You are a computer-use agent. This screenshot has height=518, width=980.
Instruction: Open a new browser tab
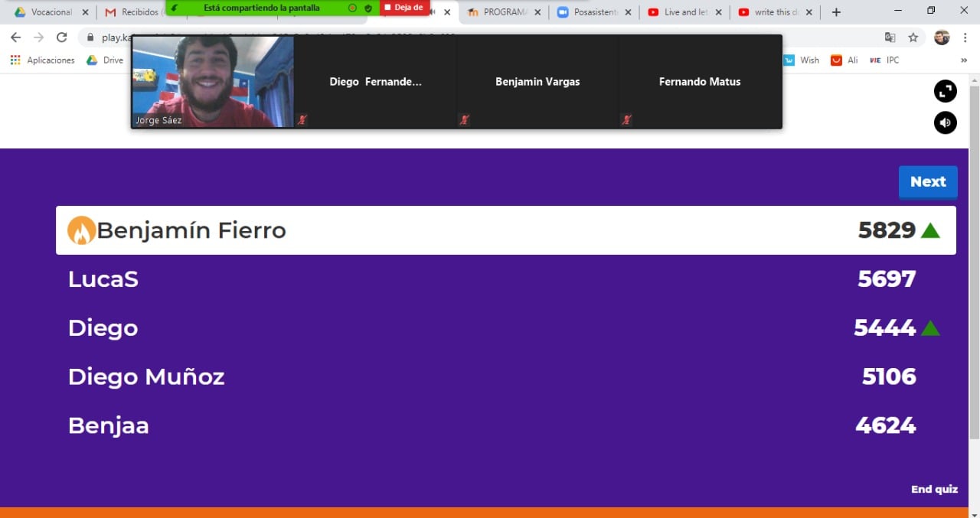coord(836,12)
